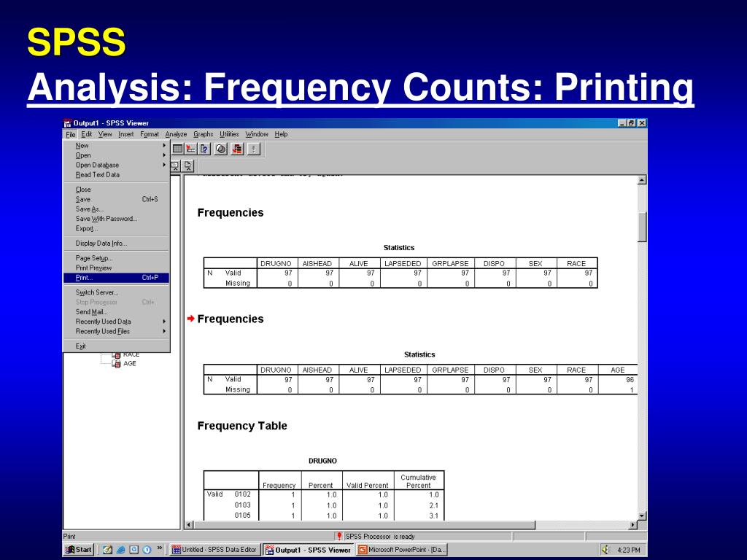
Task: Click the 0103 row label in DRUGNO table
Action: [x=242, y=505]
